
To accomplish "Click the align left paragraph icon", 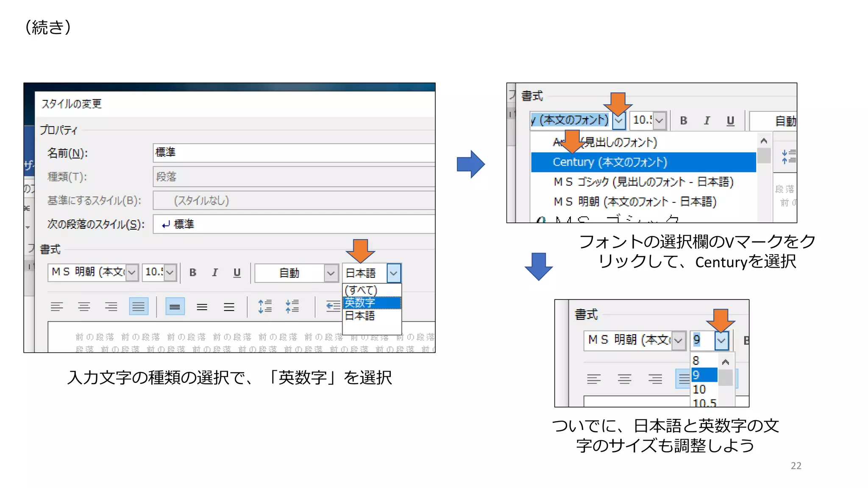I will point(57,307).
